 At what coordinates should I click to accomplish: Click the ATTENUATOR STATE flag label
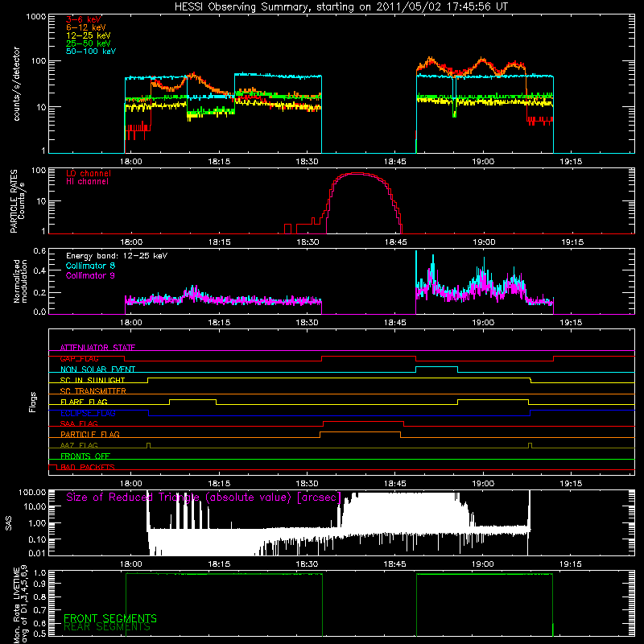(x=97, y=348)
